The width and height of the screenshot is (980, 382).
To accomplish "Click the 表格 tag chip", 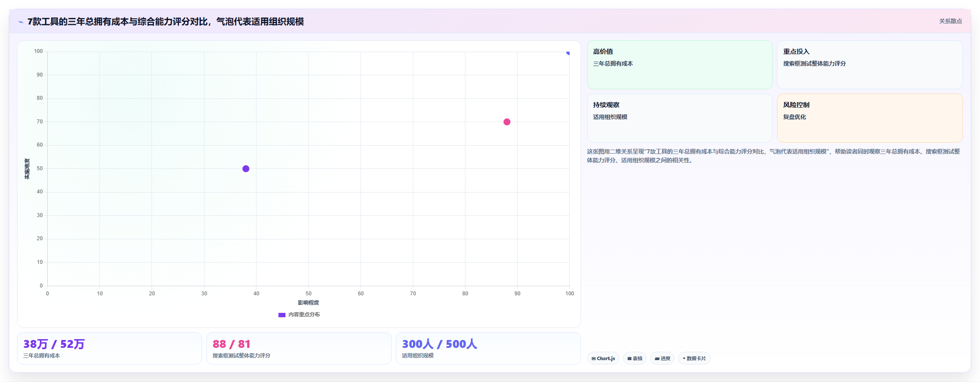I will (634, 358).
